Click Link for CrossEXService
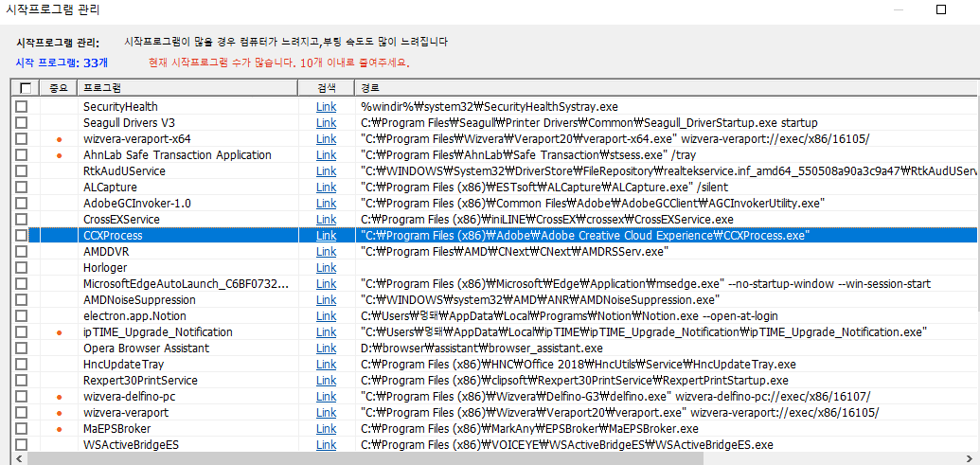The width and height of the screenshot is (980, 465). pyautogui.click(x=327, y=220)
